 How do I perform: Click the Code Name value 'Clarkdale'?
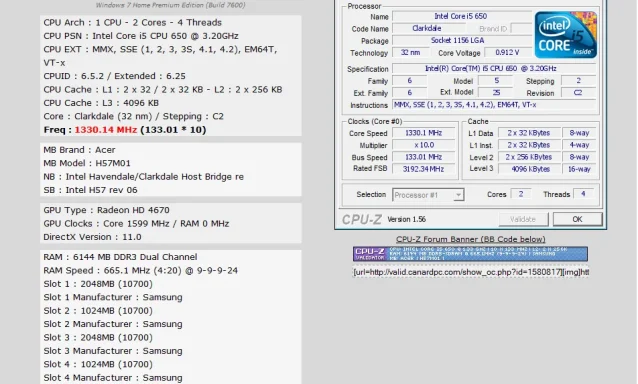click(428, 28)
